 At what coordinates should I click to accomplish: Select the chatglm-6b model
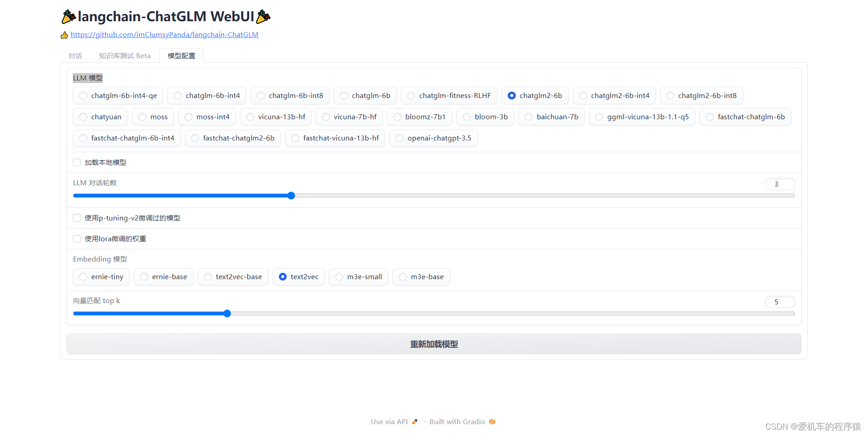coord(365,96)
